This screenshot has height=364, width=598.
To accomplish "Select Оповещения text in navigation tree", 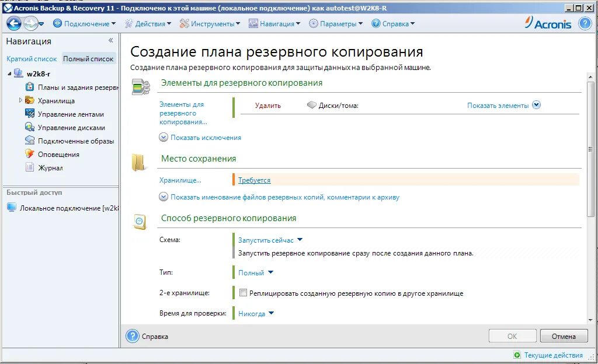I will 58,154.
